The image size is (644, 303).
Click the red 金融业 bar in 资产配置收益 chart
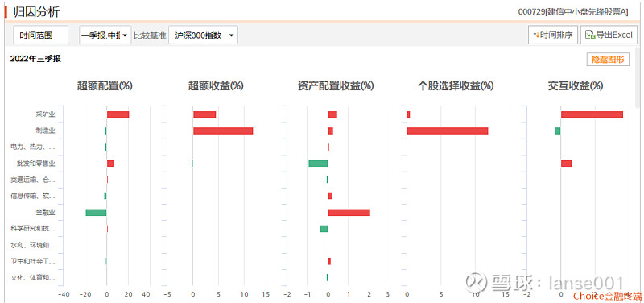point(349,213)
